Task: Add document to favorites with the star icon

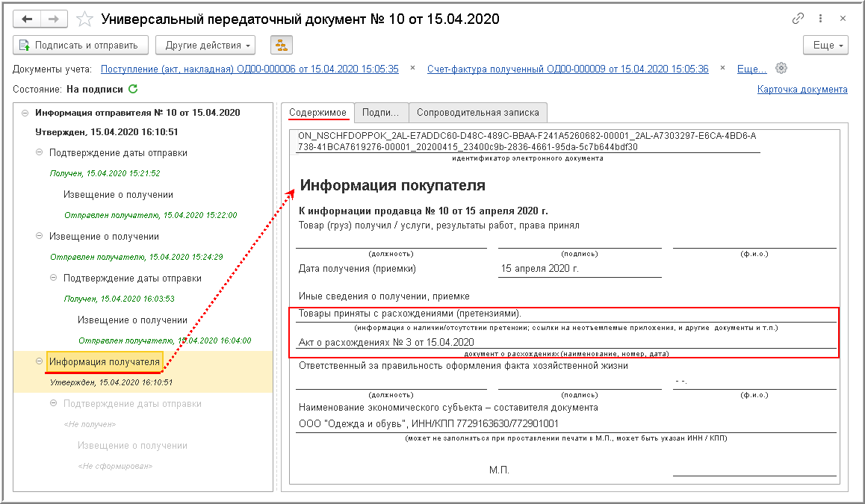Action: pos(84,19)
